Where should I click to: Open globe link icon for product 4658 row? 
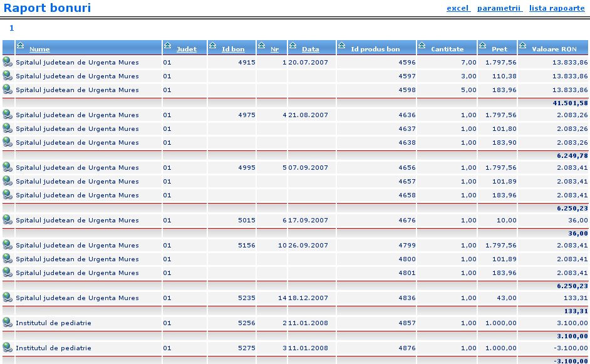click(x=8, y=195)
